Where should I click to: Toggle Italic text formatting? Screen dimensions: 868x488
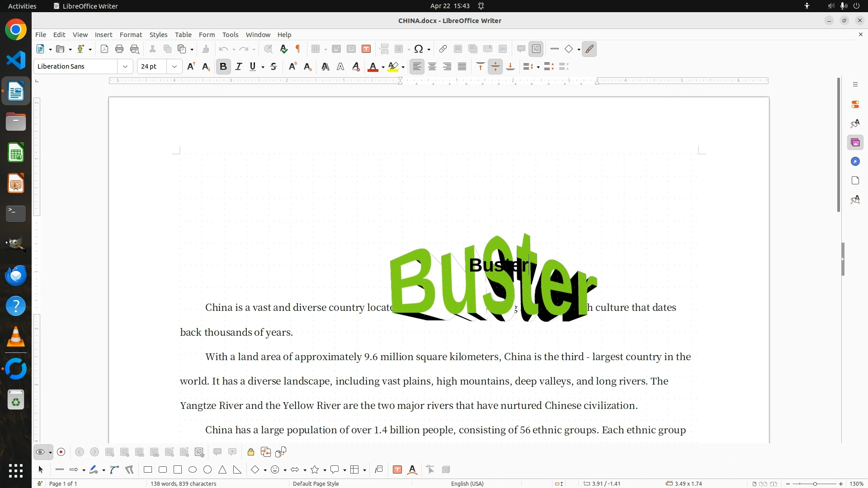pyautogui.click(x=239, y=67)
